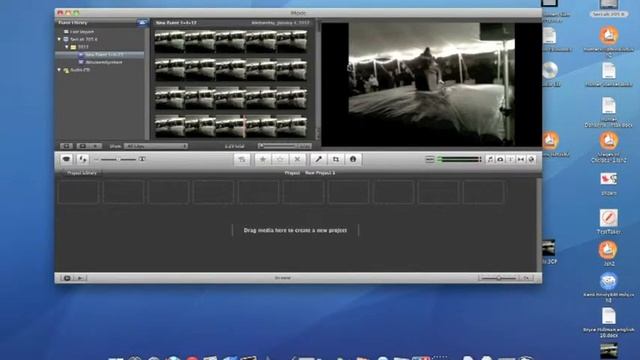Toggle the audio waveform display button
Screen dimensions: 640x360
(429, 159)
